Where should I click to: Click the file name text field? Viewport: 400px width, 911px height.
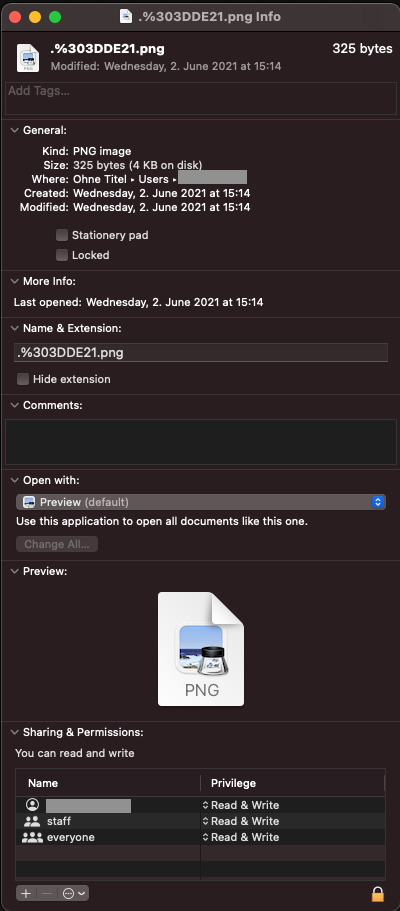[201, 353]
